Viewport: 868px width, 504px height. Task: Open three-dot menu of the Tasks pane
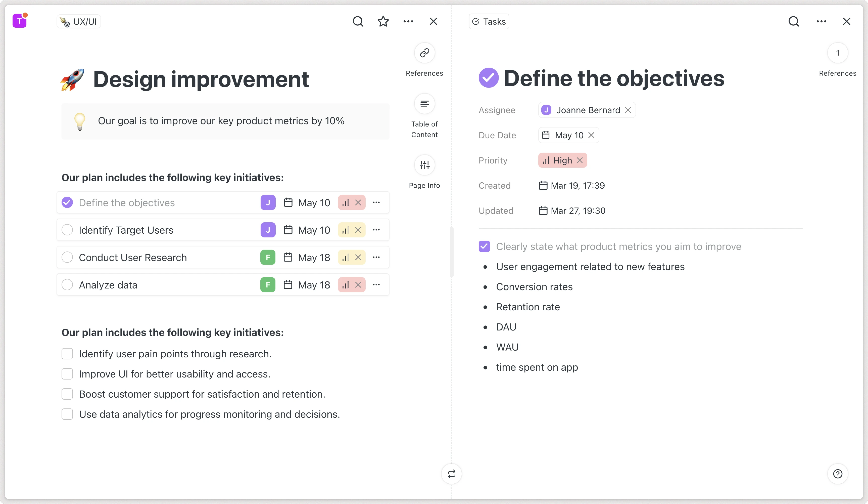(x=821, y=21)
